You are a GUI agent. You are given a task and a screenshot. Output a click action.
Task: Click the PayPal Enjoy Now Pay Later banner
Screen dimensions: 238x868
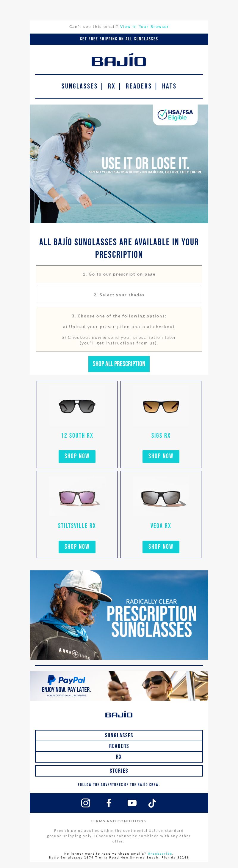click(119, 686)
